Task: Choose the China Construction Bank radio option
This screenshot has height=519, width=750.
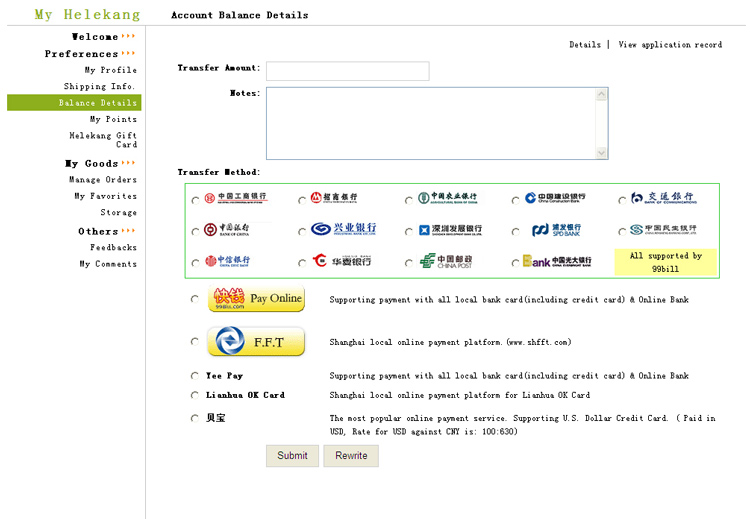Action: (515, 200)
